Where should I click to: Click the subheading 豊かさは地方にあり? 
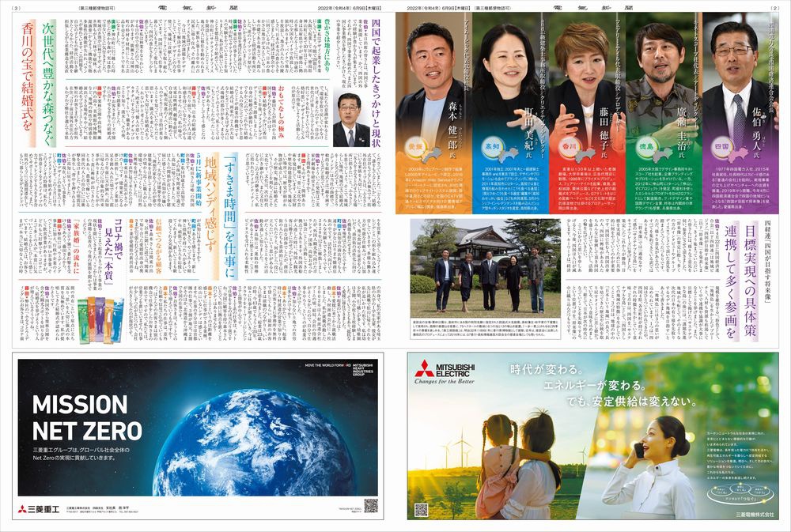pyautogui.click(x=327, y=47)
